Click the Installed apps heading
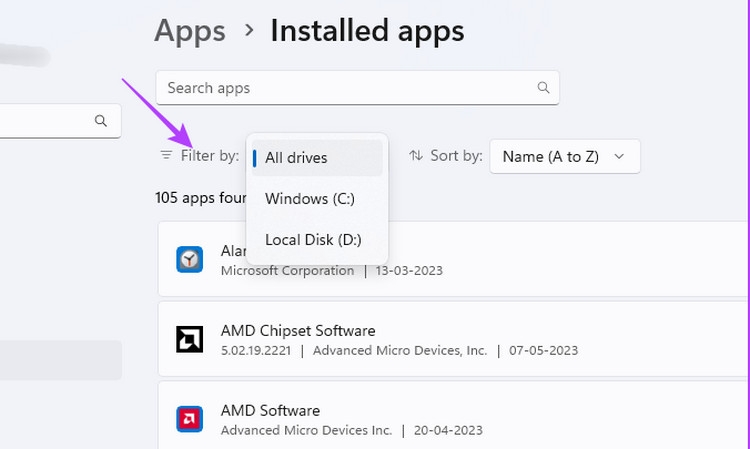The width and height of the screenshot is (750, 449). (x=367, y=31)
